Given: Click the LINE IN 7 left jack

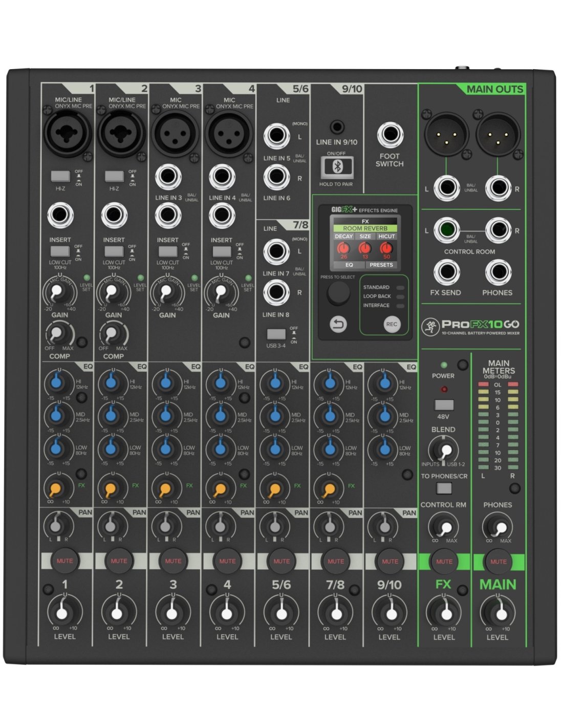Looking at the screenshot, I should [x=276, y=251].
